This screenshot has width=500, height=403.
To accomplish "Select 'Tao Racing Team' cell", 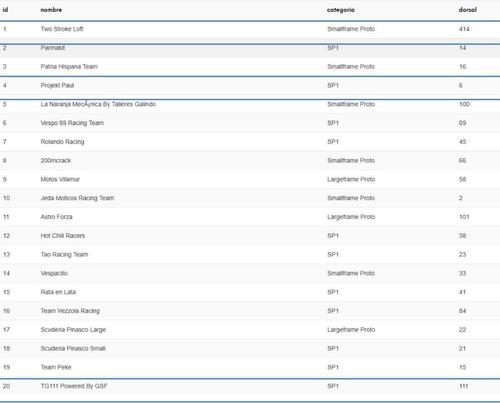I will [64, 255].
